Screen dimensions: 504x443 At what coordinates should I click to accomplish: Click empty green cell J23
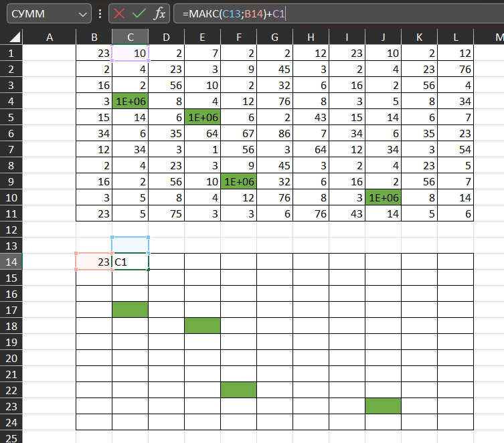click(383, 406)
